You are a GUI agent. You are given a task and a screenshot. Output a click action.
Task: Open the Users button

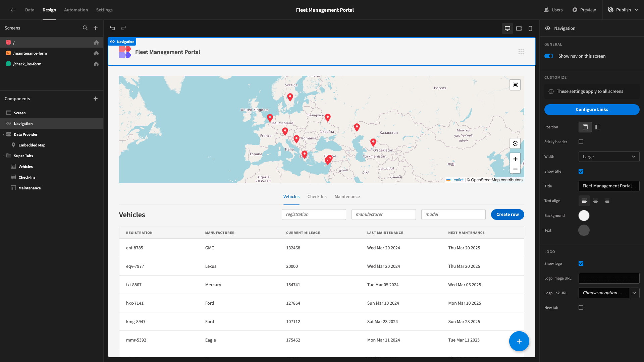[553, 10]
